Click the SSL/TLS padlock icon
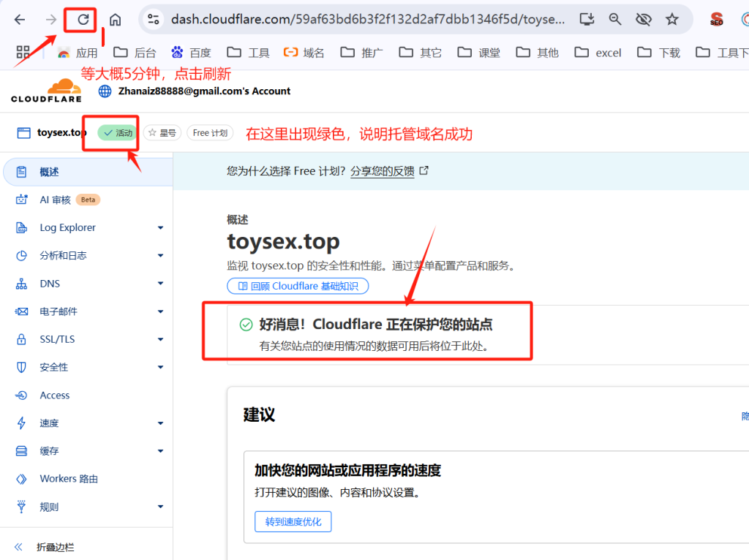Screen dimensions: 749x560 [21, 339]
